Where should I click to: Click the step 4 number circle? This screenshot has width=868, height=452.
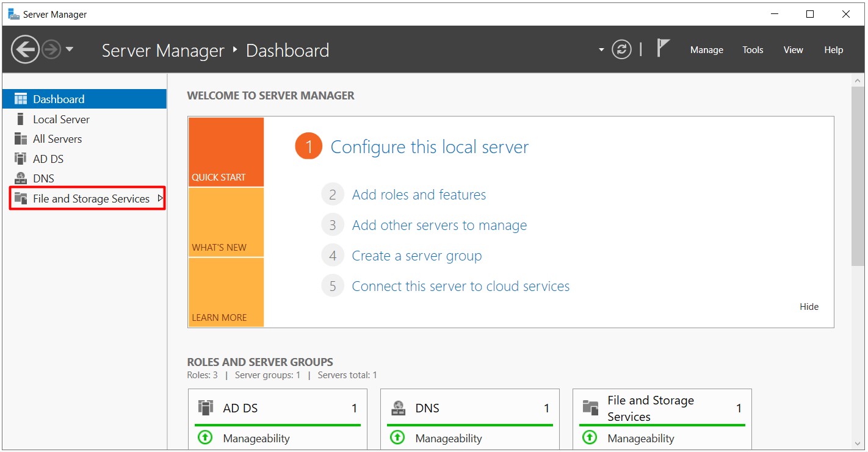333,256
